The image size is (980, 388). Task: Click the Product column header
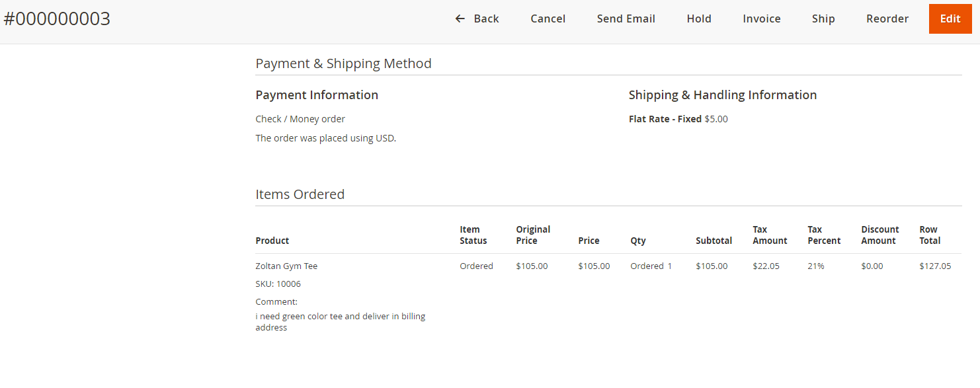272,241
